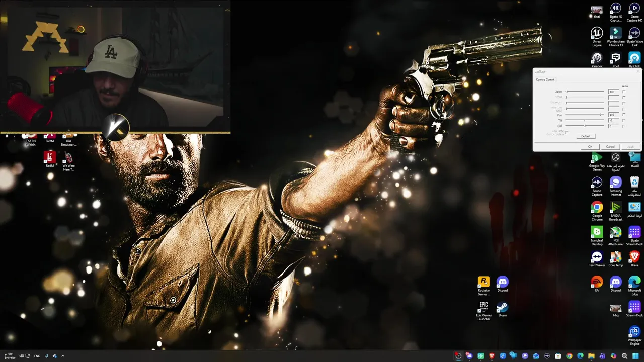Viewport: 644px width, 362px height.
Task: Open the Google Chrome desktop shortcut
Action: [597, 210]
